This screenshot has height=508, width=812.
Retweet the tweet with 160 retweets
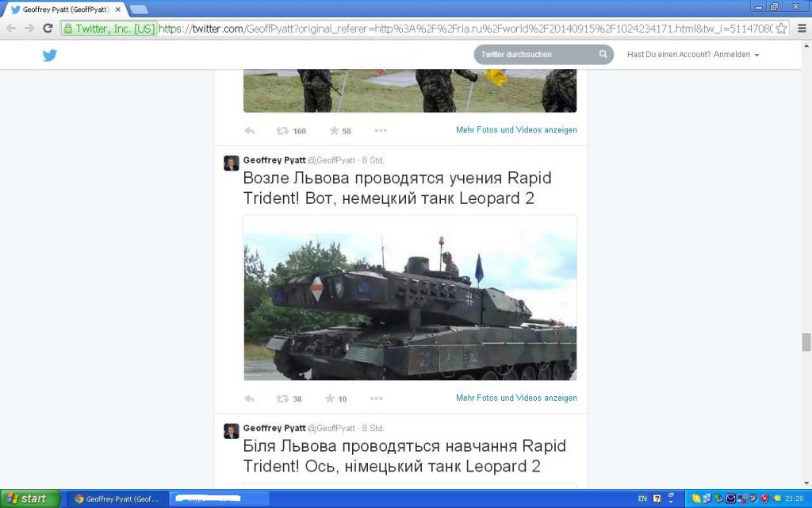(283, 131)
